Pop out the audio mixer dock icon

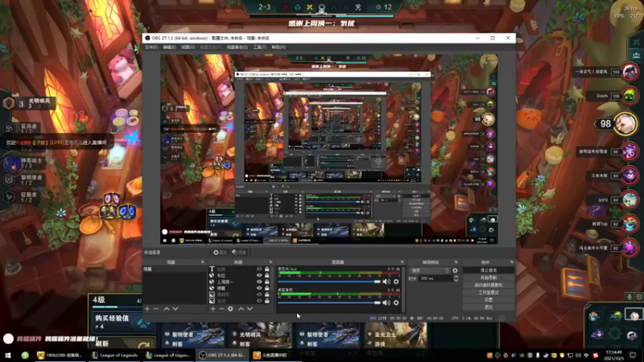pos(402,262)
